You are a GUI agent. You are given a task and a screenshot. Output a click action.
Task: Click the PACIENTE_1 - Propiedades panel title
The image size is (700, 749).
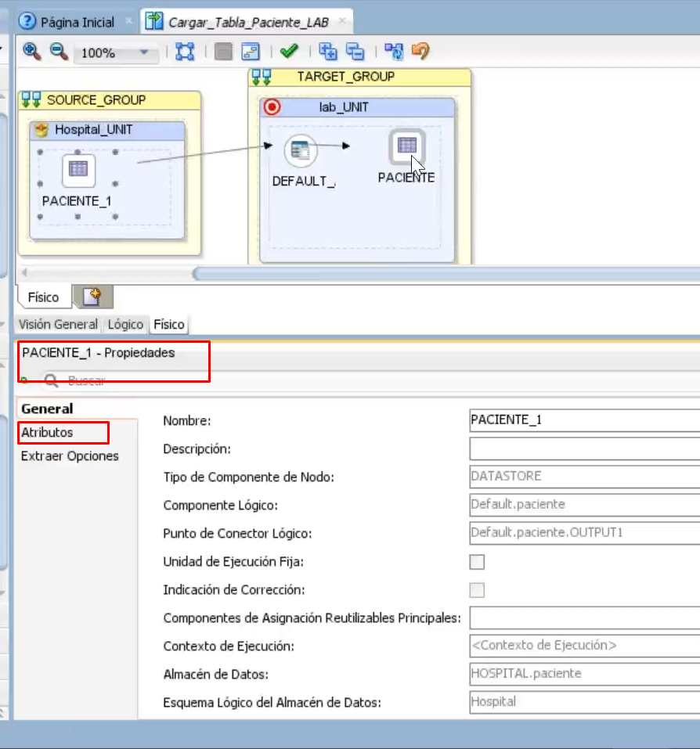click(x=99, y=352)
